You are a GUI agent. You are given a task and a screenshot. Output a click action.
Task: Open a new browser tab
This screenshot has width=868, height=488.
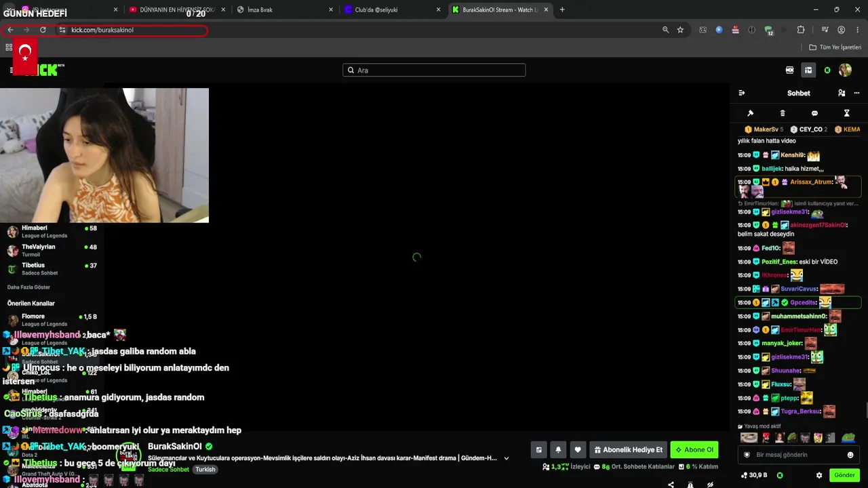(x=562, y=9)
